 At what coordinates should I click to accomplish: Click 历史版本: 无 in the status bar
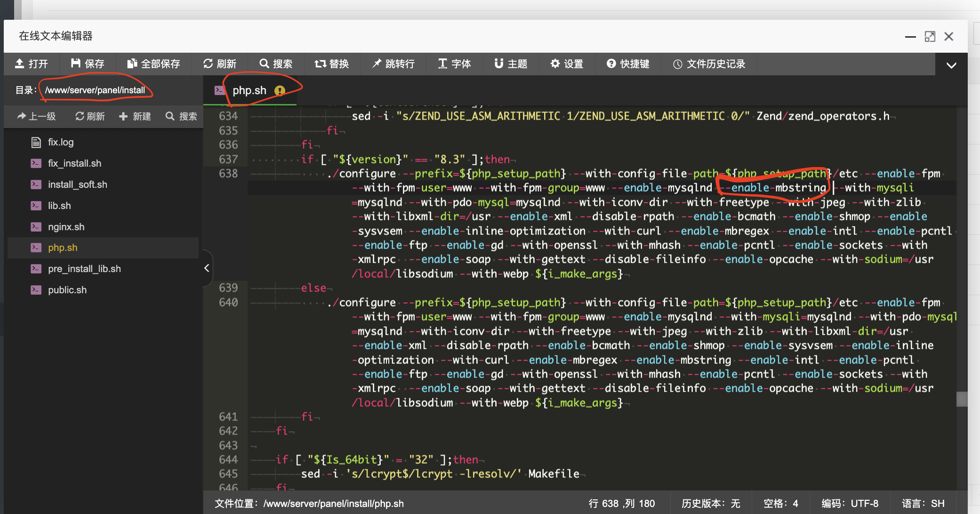711,504
